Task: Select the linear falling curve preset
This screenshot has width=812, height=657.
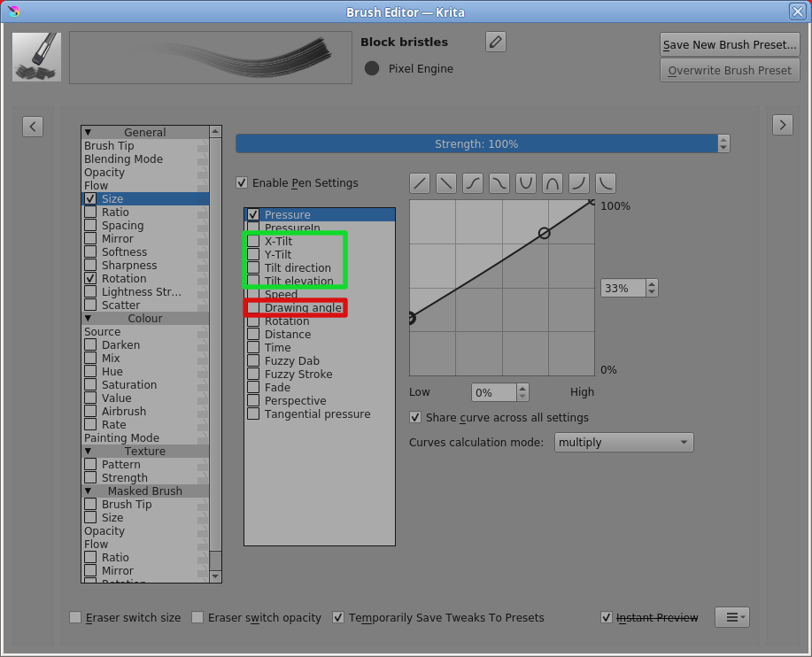Action: click(x=446, y=183)
